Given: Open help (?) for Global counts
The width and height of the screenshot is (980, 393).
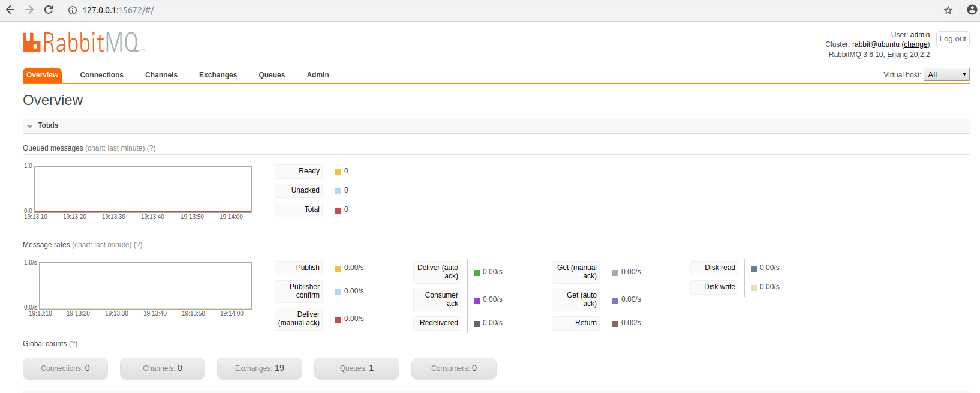Looking at the screenshot, I should [x=73, y=344].
